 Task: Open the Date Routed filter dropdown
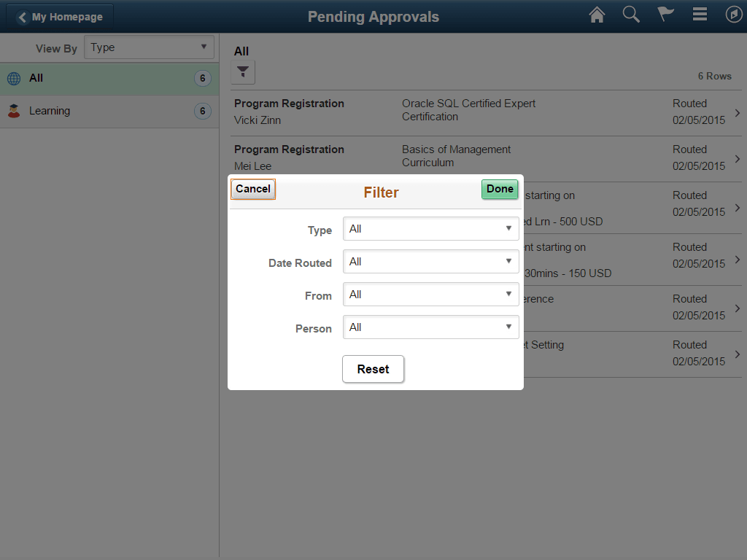tap(430, 261)
